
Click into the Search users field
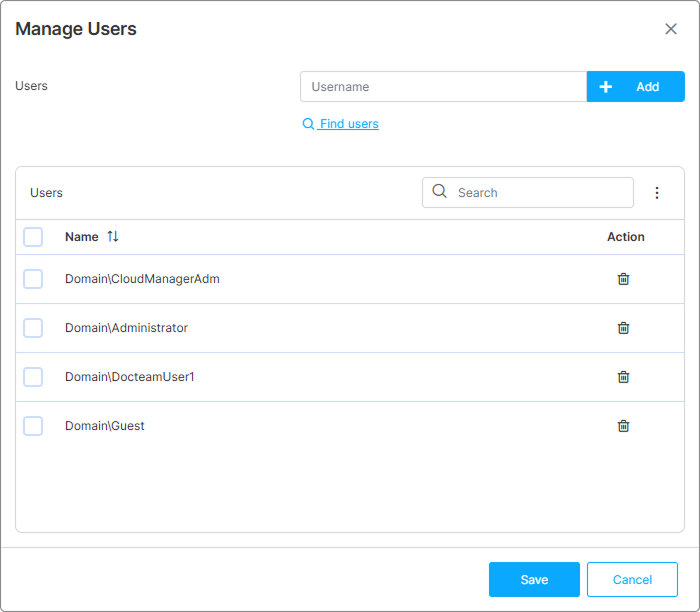coord(528,193)
